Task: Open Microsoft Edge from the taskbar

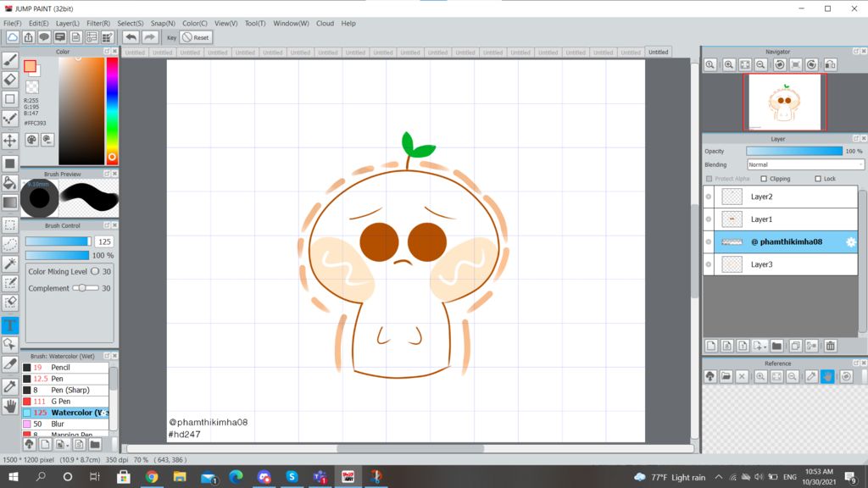Action: pyautogui.click(x=236, y=476)
